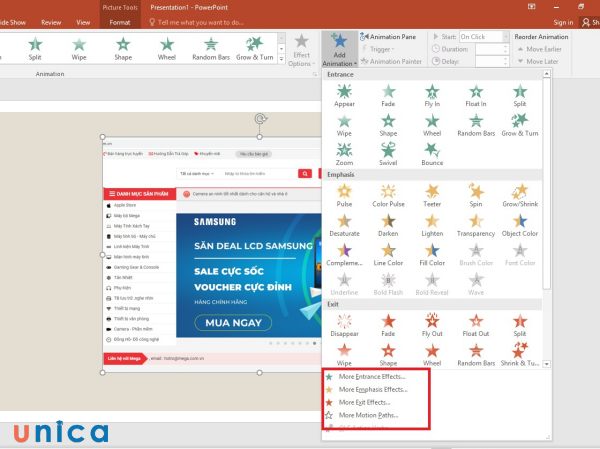600x449 pixels.
Task: Apply the Float In entrance effect
Action: pyautogui.click(x=476, y=96)
